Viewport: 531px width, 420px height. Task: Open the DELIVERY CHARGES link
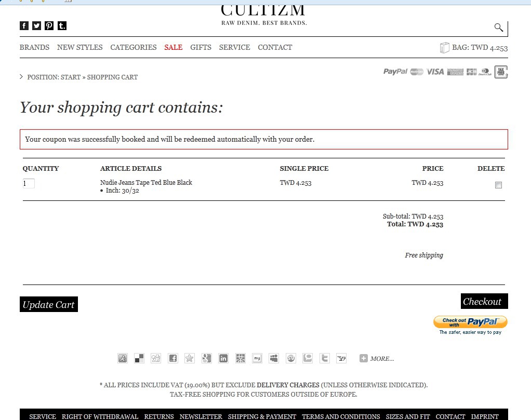[x=288, y=385]
